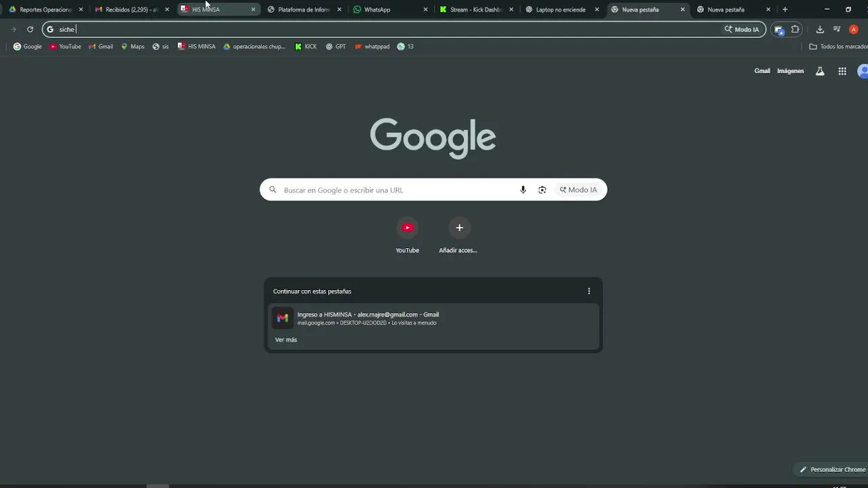
Task: Expand Ver más in the tabs card
Action: (x=286, y=340)
